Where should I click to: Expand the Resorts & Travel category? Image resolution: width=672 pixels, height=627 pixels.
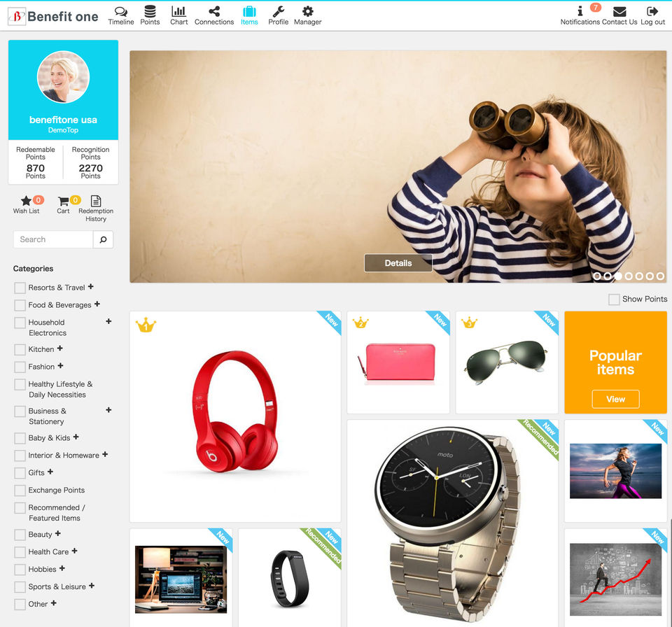tap(91, 287)
